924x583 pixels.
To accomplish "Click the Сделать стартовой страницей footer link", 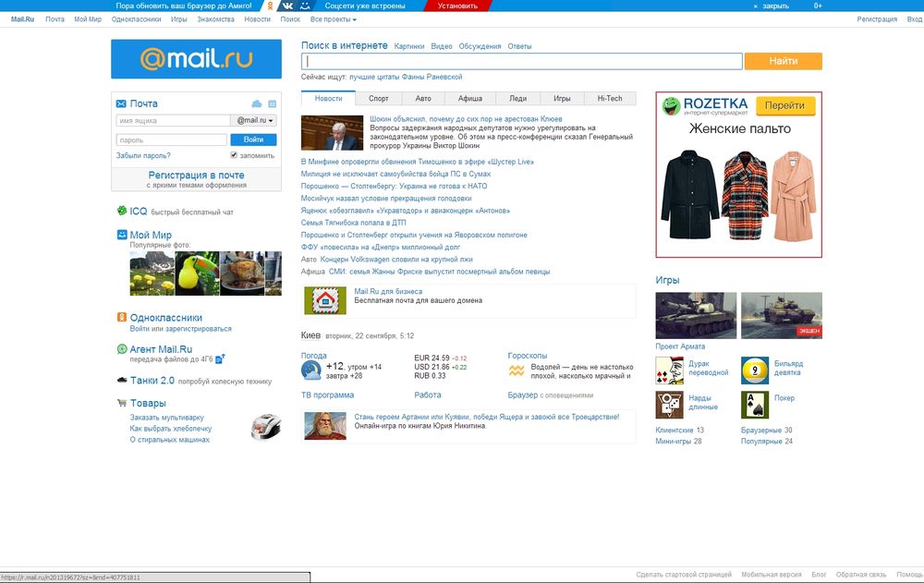I will (x=684, y=574).
